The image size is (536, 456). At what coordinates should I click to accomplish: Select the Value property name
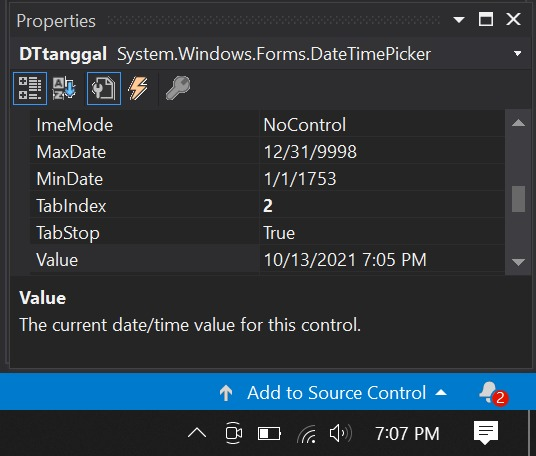coord(57,260)
